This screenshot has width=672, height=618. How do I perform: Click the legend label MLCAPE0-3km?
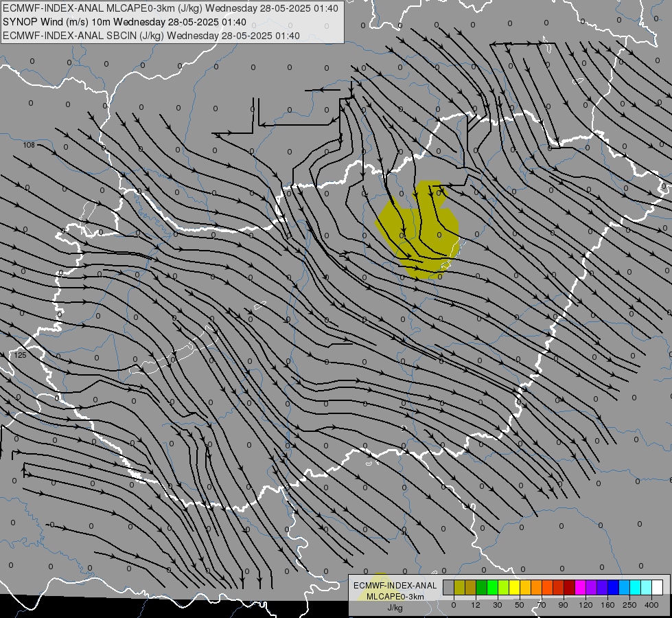395,597
